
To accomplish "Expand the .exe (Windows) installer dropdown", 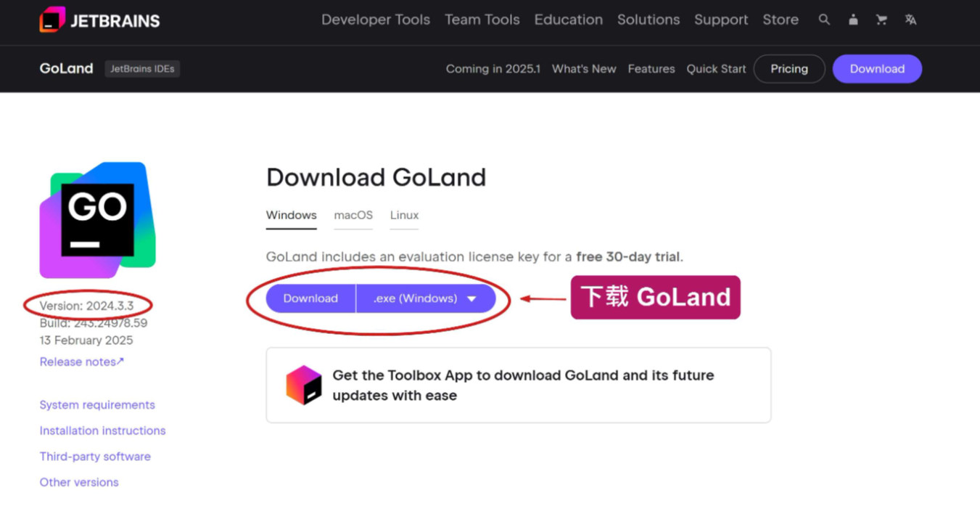I will [x=426, y=298].
